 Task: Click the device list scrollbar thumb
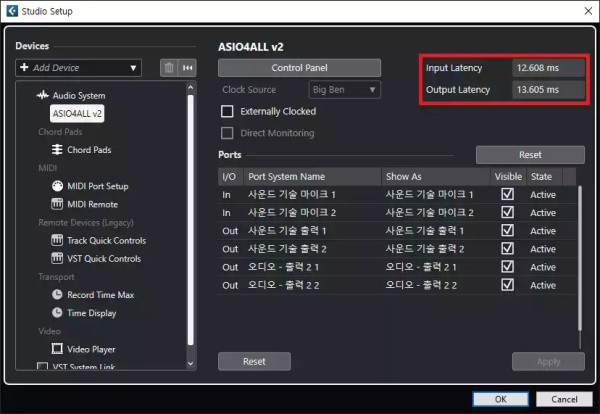(190, 220)
